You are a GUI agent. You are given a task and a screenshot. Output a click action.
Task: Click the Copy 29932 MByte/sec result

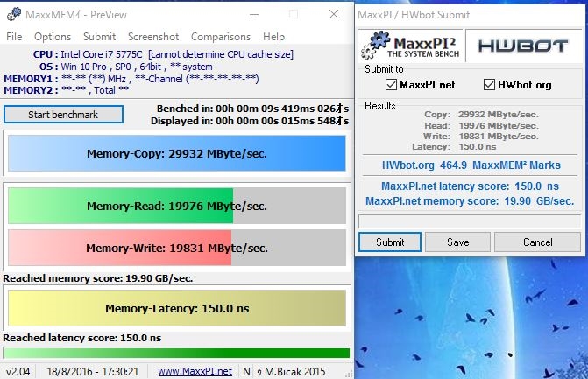tap(481, 114)
